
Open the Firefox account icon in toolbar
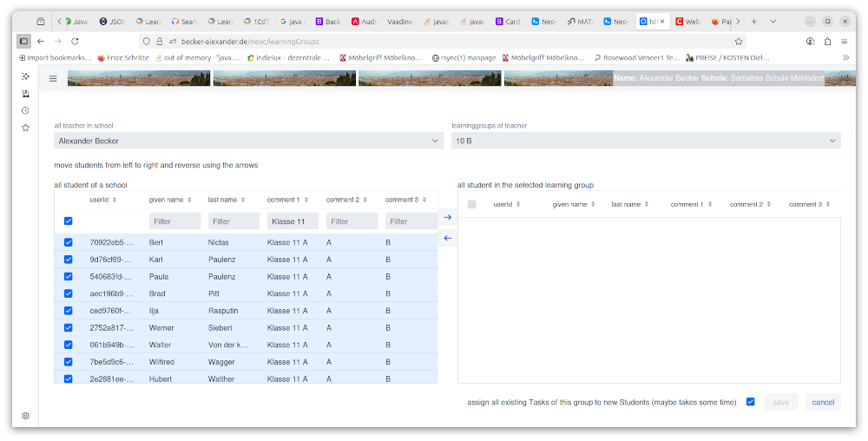point(811,41)
